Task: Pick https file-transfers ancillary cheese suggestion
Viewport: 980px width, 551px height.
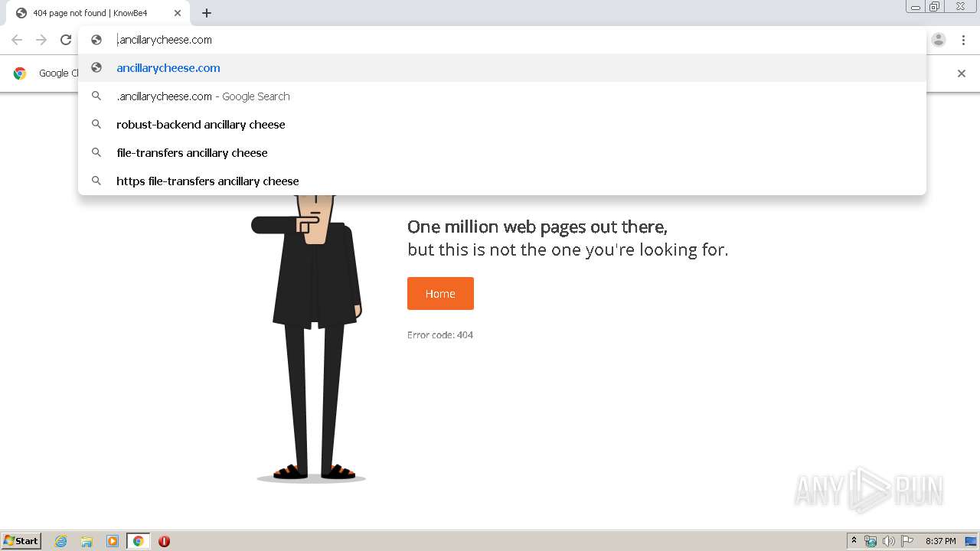Action: click(501, 181)
